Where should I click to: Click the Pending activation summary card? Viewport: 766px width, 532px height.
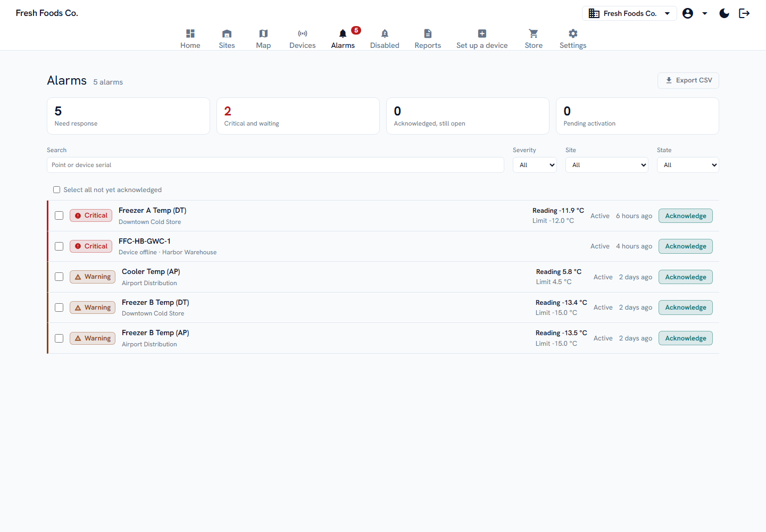tap(637, 116)
